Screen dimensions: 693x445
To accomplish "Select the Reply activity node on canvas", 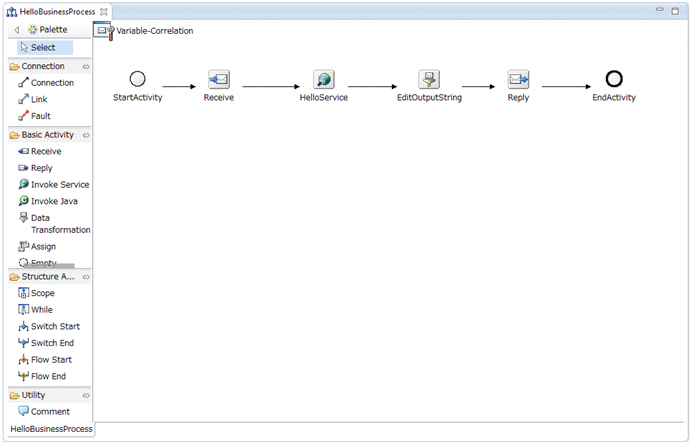I will point(518,80).
